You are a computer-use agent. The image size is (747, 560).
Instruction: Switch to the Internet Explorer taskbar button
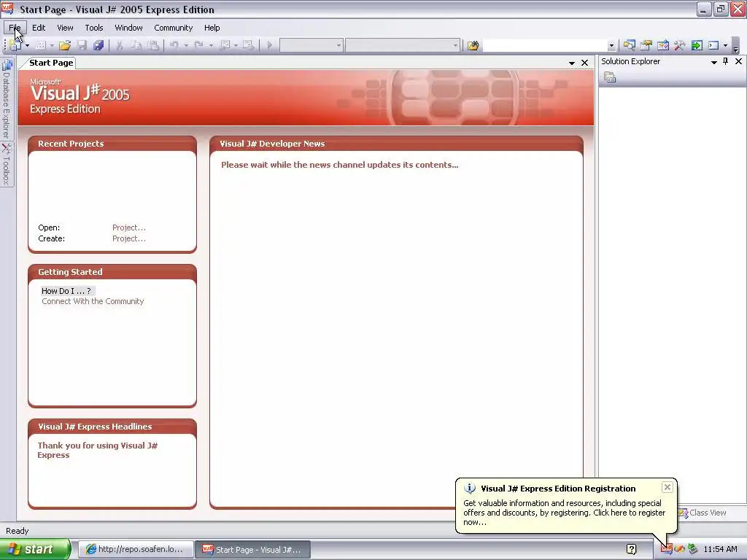point(136,550)
